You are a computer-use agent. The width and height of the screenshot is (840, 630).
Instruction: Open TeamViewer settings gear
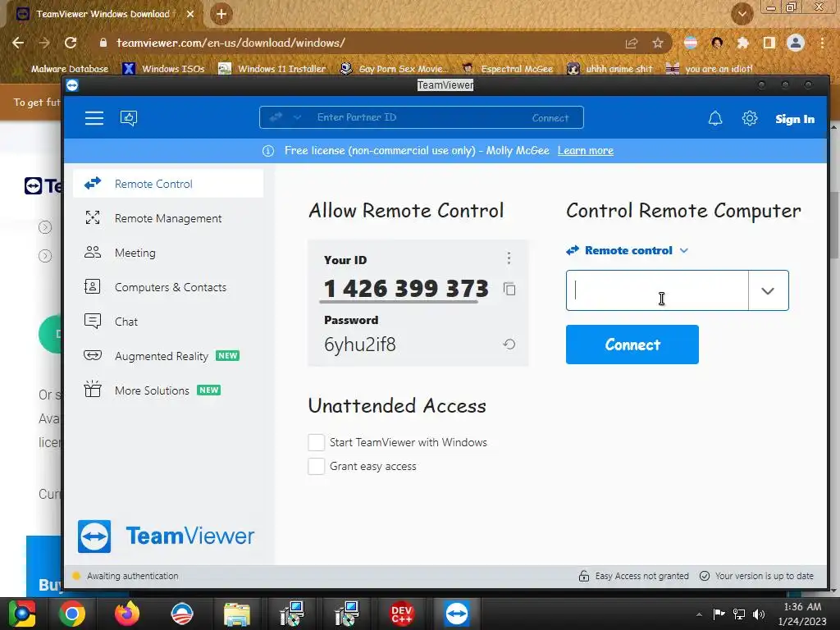coord(750,118)
